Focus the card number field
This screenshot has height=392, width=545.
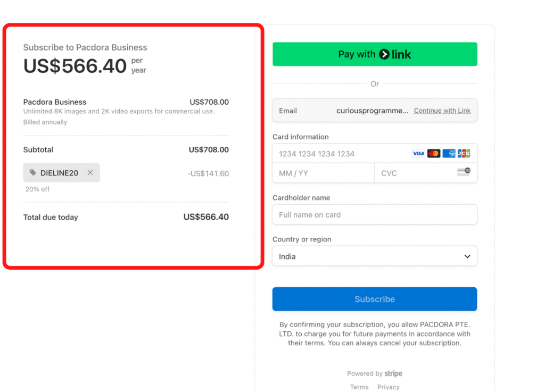375,154
